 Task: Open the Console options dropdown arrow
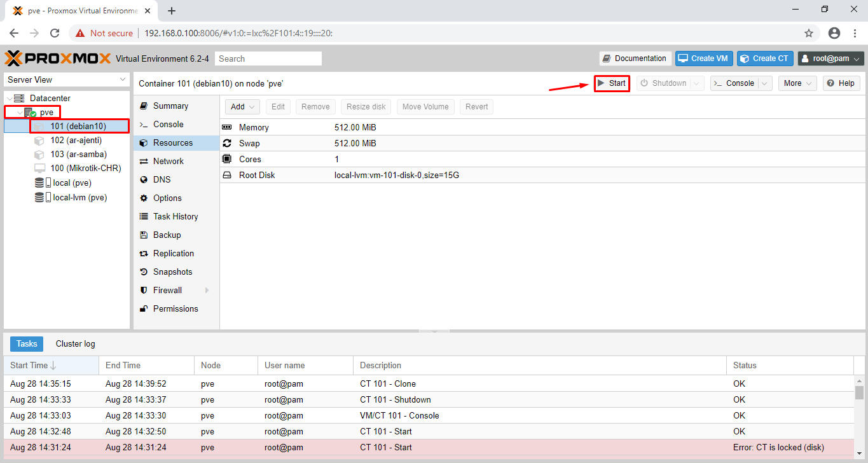pyautogui.click(x=765, y=83)
